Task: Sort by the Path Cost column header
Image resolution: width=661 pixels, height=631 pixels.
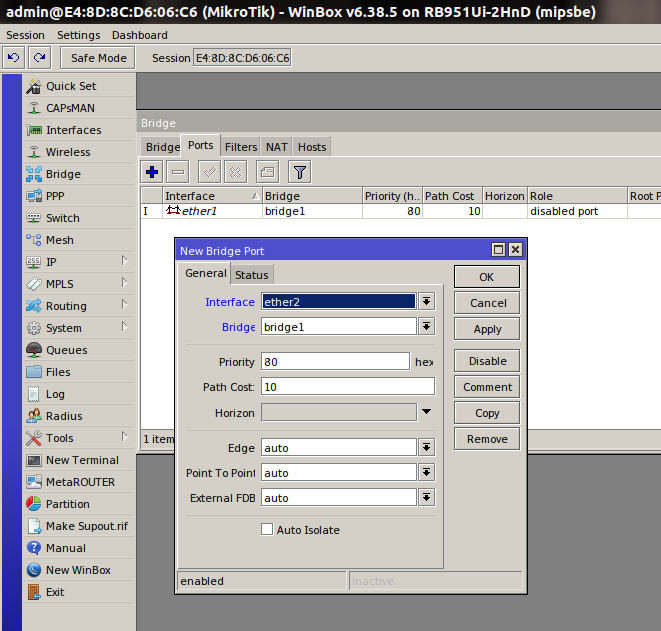Action: [x=452, y=196]
